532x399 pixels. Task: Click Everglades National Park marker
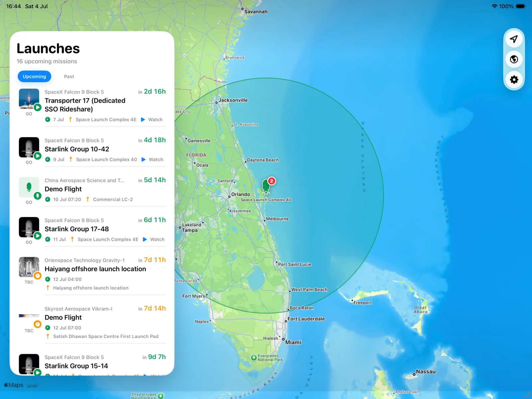coord(254,357)
